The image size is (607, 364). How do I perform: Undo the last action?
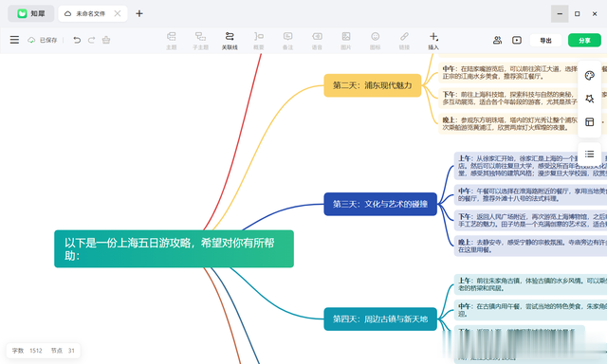[77, 40]
